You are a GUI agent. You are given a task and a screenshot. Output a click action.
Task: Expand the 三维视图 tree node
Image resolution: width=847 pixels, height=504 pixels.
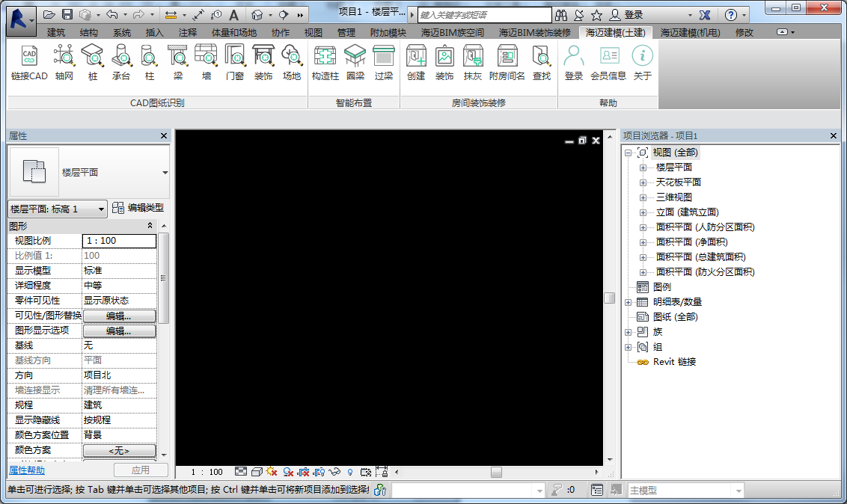(x=643, y=197)
